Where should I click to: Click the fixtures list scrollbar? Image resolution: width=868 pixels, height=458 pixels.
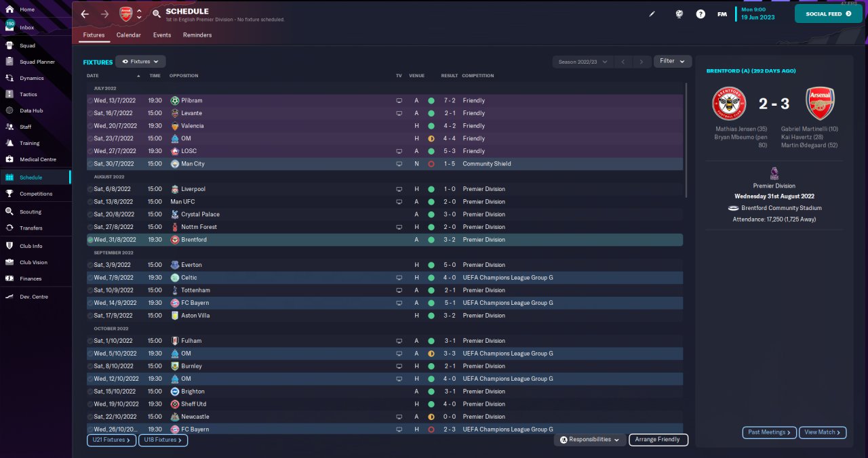click(x=686, y=140)
